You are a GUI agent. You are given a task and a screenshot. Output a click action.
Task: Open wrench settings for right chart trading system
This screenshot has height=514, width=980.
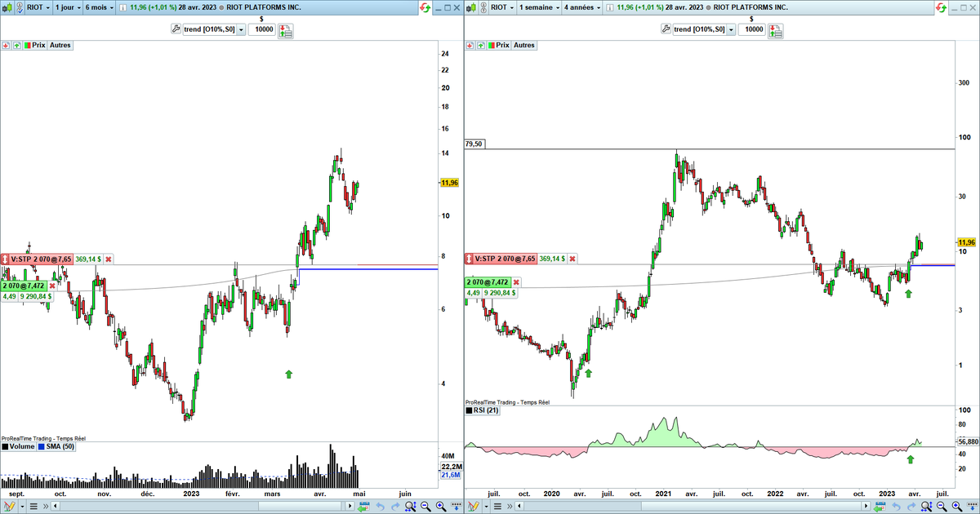(666, 29)
